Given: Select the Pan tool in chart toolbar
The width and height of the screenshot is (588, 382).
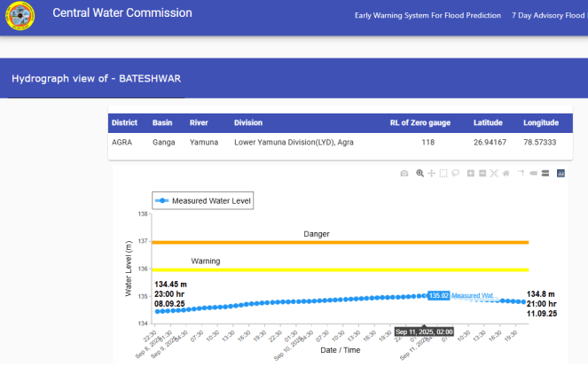Looking at the screenshot, I should (x=431, y=174).
